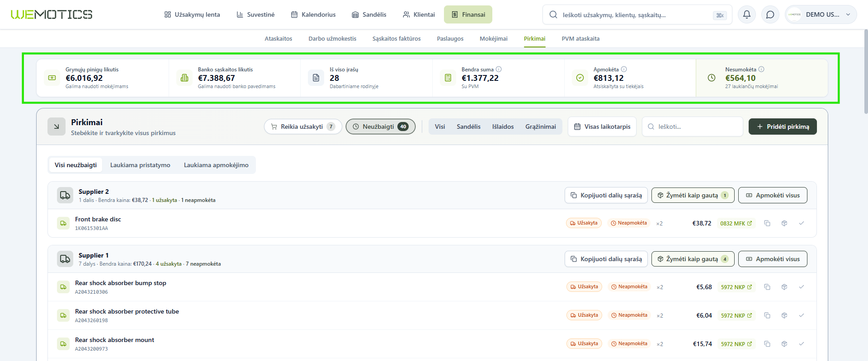Pay all for Supplier 2

[773, 195]
